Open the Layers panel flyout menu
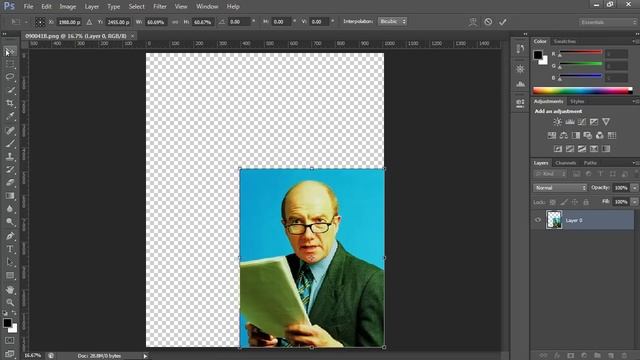 click(x=635, y=163)
